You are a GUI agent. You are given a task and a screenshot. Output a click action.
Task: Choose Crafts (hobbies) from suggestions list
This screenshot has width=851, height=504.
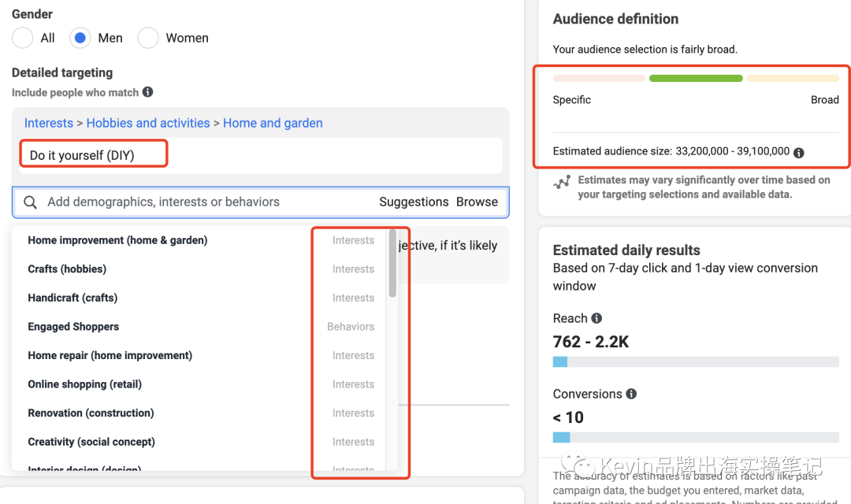[x=67, y=269]
